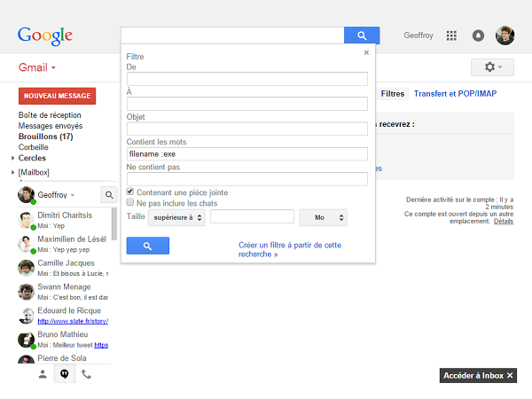Click the Détails link
The image size is (532, 399).
(x=503, y=221)
